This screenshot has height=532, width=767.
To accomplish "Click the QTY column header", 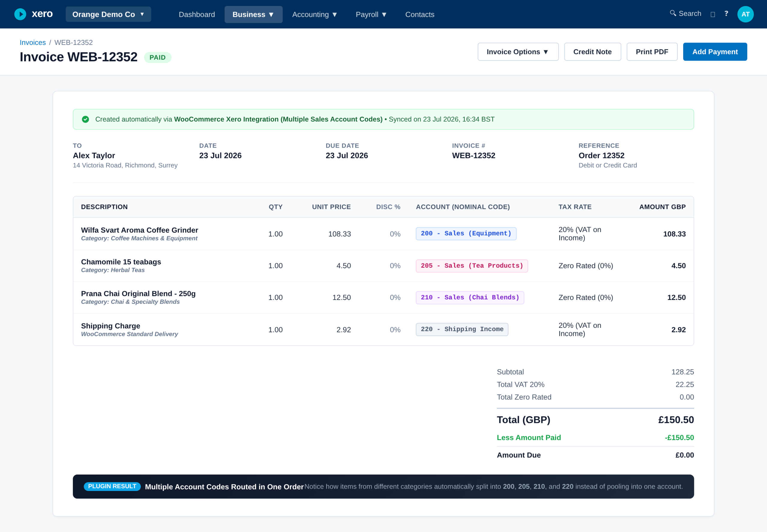I will pyautogui.click(x=276, y=207).
